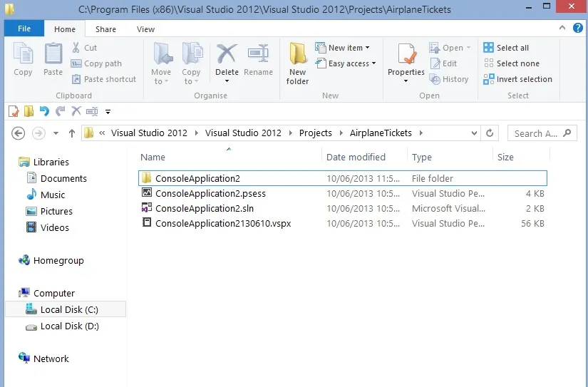Refresh the folder view
This screenshot has height=387, width=588.
[x=490, y=133]
